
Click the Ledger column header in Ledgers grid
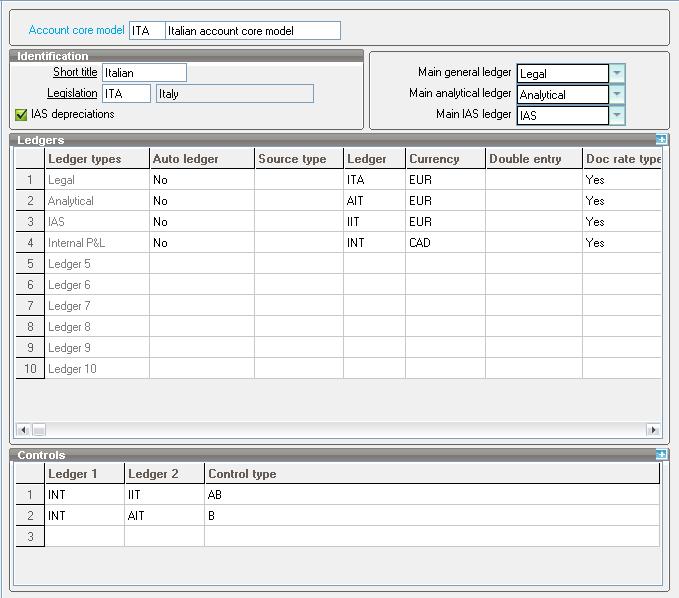point(374,159)
